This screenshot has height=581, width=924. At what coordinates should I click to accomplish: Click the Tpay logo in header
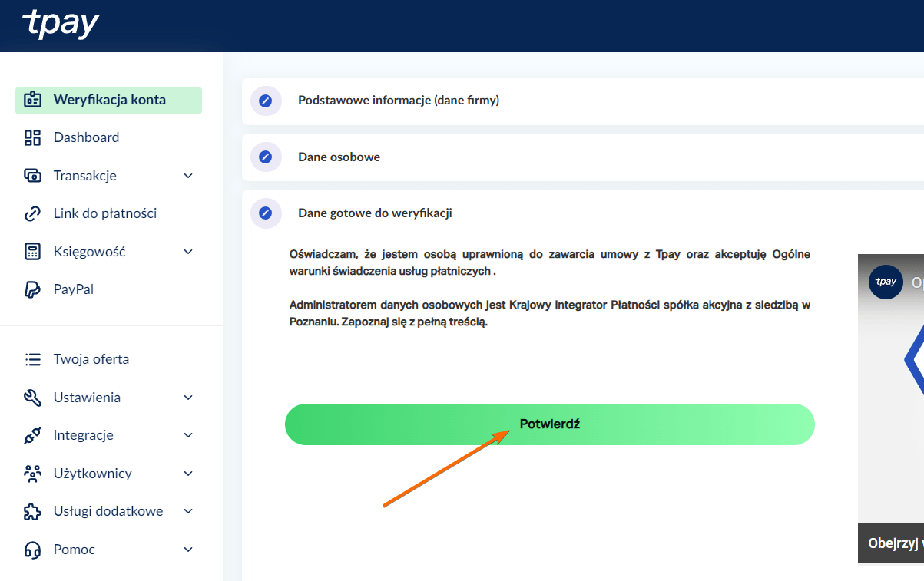point(61,25)
